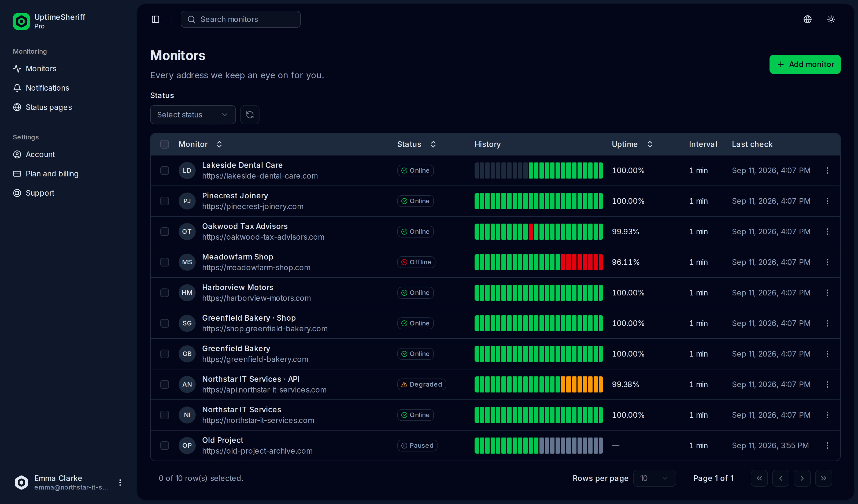Open https://pinecrest-joinery.com link
This screenshot has width=858, height=504.
(x=253, y=207)
